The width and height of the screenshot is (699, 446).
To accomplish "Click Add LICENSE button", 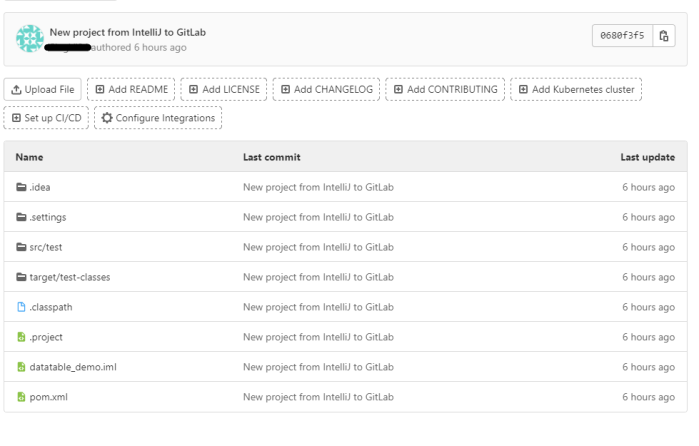I will point(224,89).
